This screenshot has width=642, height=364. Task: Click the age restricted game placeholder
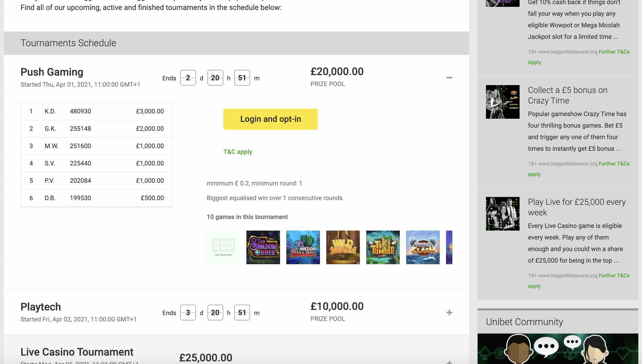[x=223, y=247]
